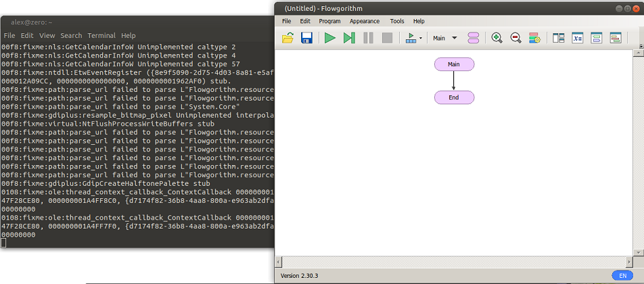The height and width of the screenshot is (284, 644).
Task: Choose the window layout icon
Action: (558, 38)
